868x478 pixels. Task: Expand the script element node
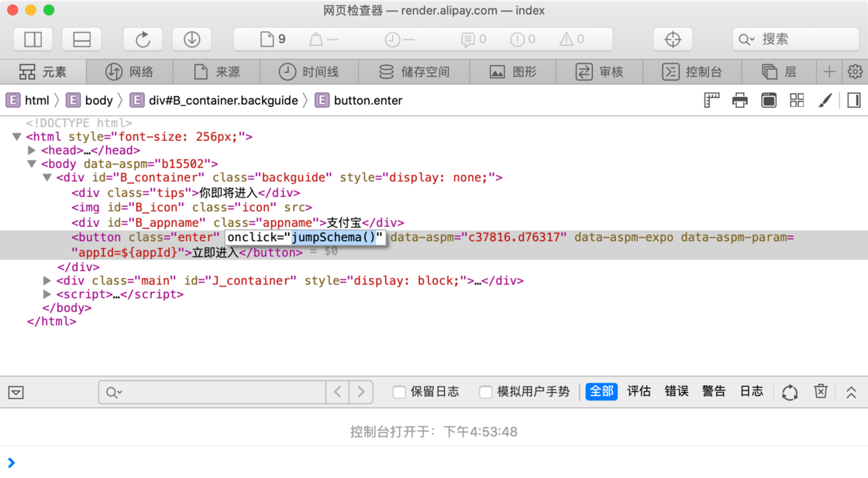tap(47, 294)
